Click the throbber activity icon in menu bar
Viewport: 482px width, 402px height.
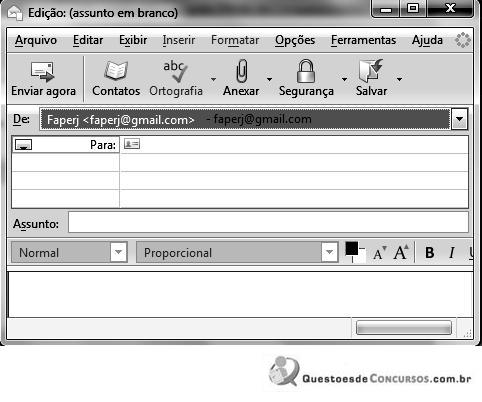click(463, 40)
